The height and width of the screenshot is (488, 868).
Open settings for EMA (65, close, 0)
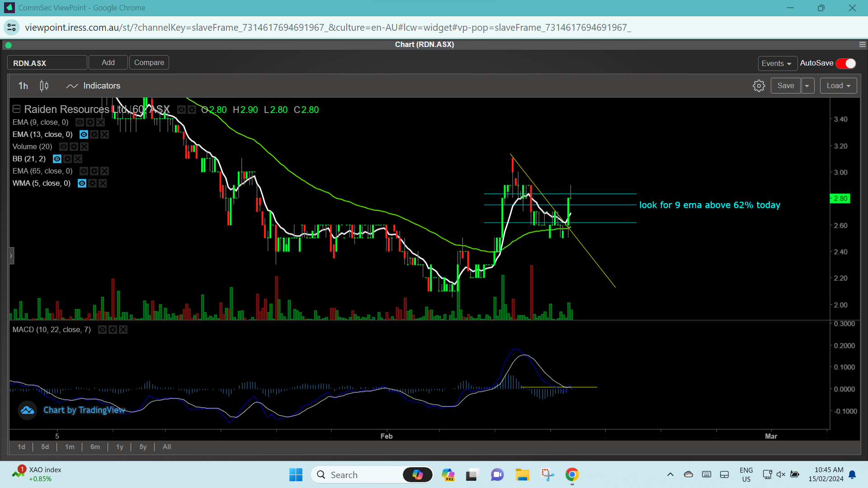[94, 171]
